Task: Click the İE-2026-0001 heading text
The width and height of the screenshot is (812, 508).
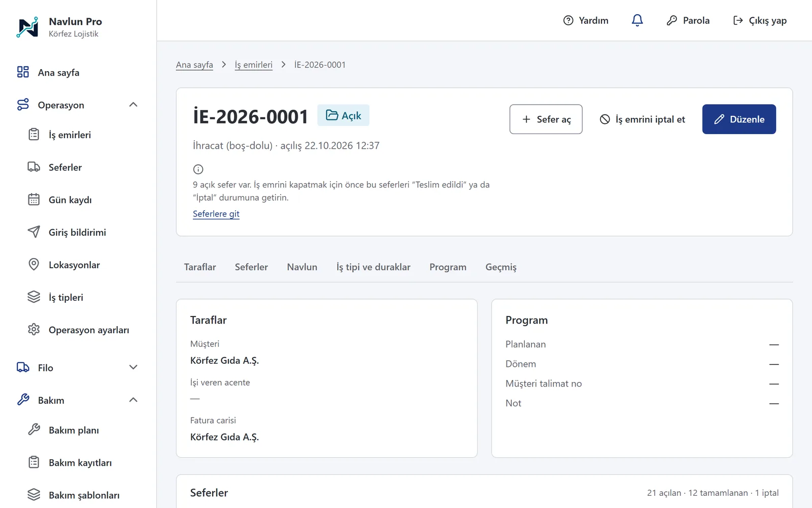Action: click(250, 116)
